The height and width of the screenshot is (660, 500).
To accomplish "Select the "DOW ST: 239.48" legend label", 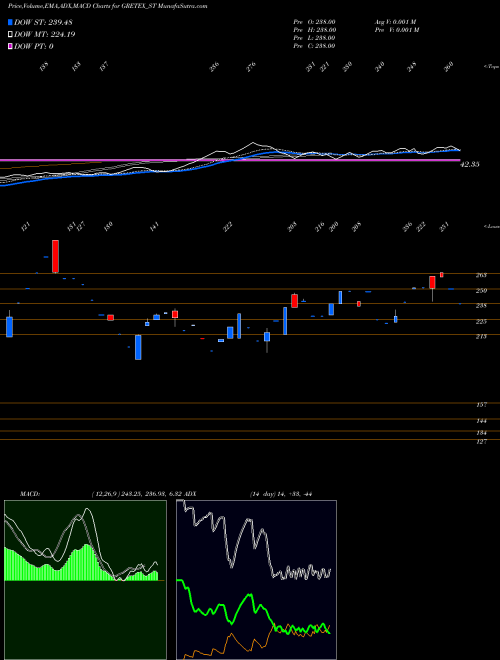I will 43,22.
